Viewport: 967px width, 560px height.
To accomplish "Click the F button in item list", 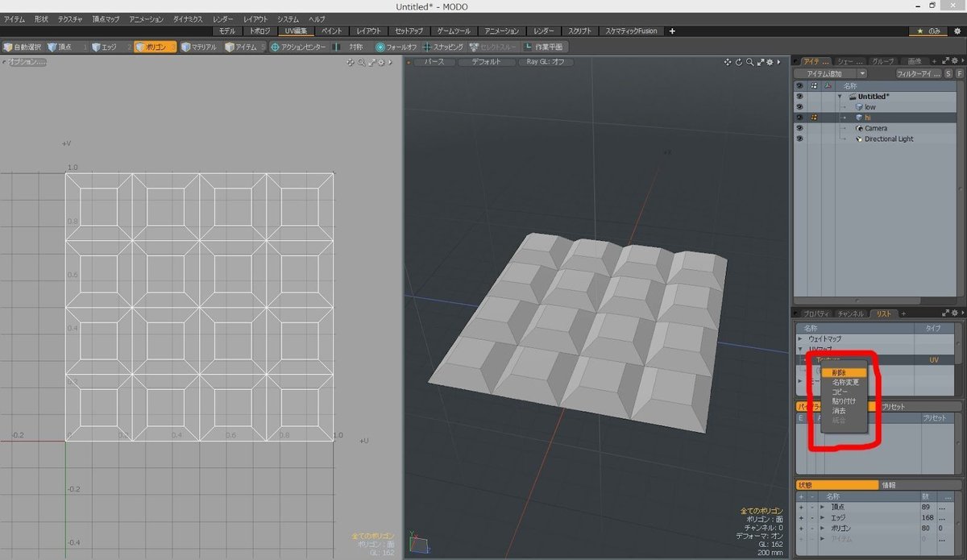I will 960,73.
